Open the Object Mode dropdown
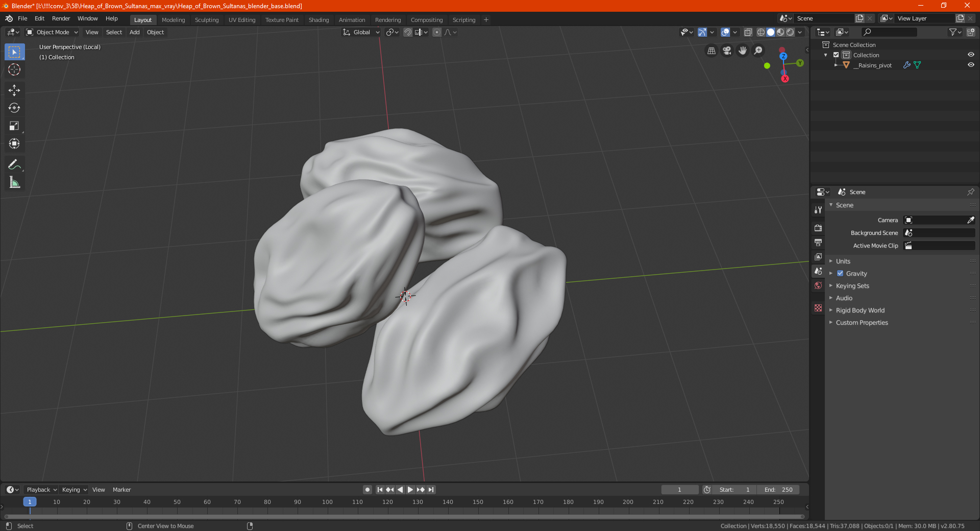 coord(52,32)
